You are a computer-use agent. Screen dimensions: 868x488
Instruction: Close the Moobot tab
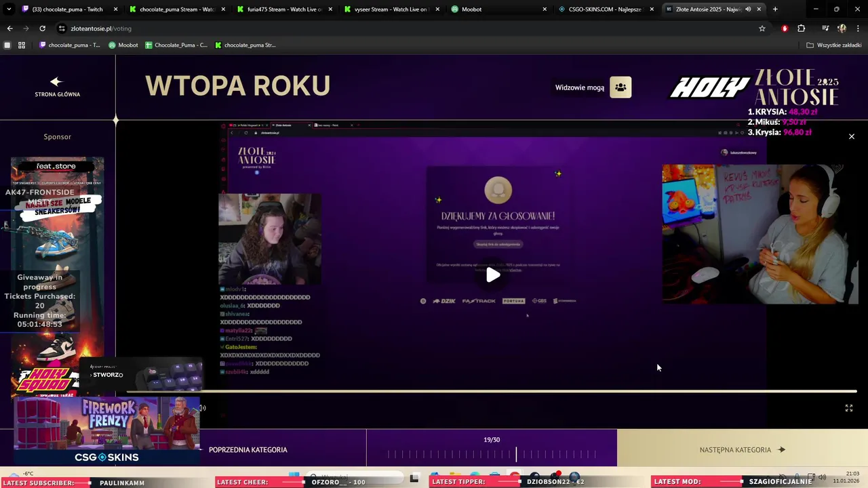click(545, 9)
